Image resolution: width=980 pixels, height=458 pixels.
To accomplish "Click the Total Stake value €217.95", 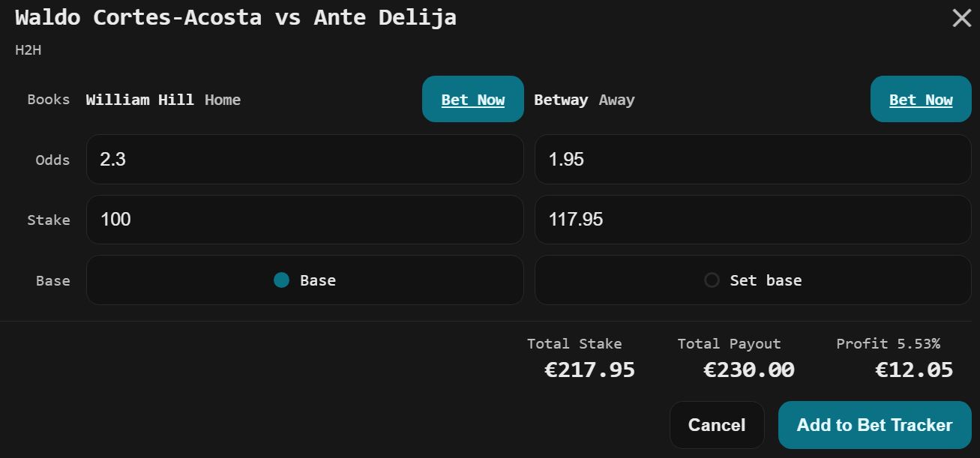I will point(589,369).
